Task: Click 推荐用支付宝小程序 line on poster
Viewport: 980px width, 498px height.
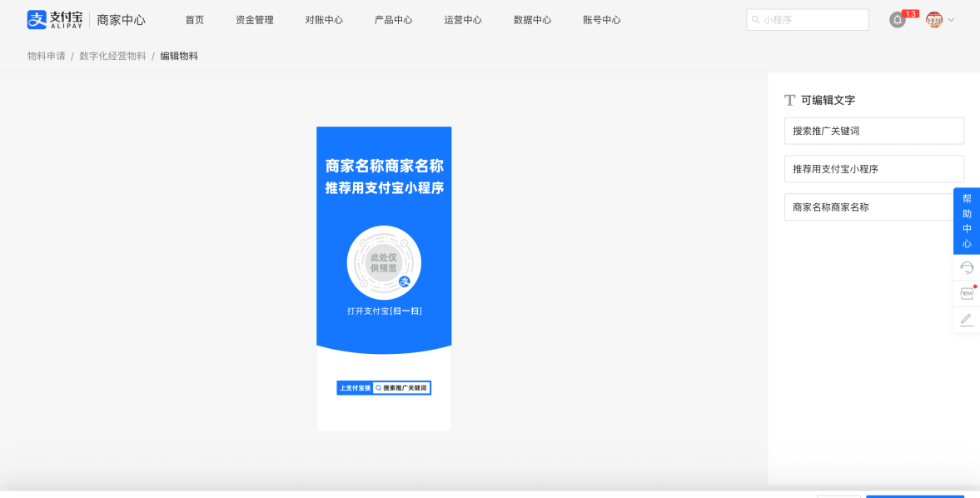Action: 385,188
